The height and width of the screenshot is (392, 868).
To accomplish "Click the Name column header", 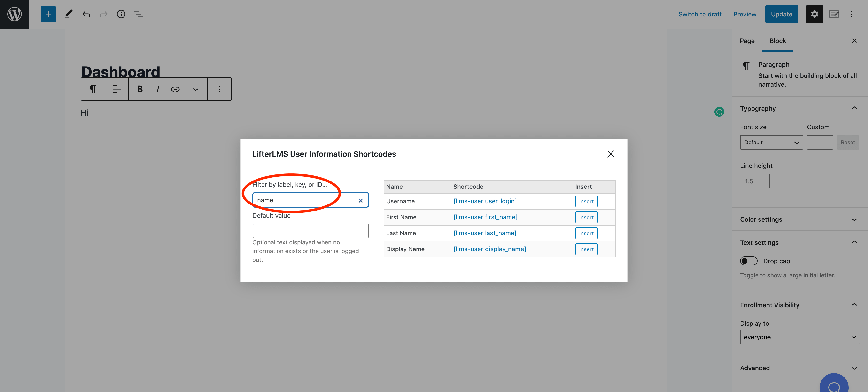I will [394, 187].
